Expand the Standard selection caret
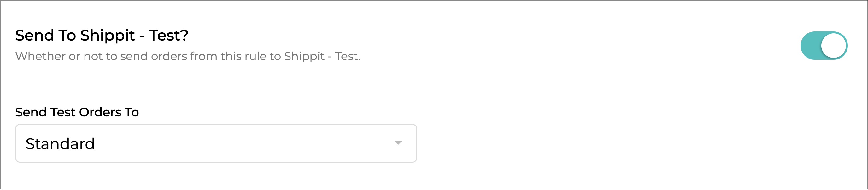Screen dimensions: 868x190 pyautogui.click(x=398, y=143)
